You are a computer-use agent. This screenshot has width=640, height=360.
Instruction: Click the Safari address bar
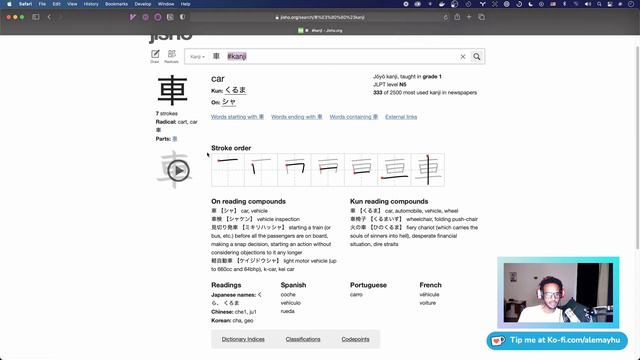pos(319,17)
